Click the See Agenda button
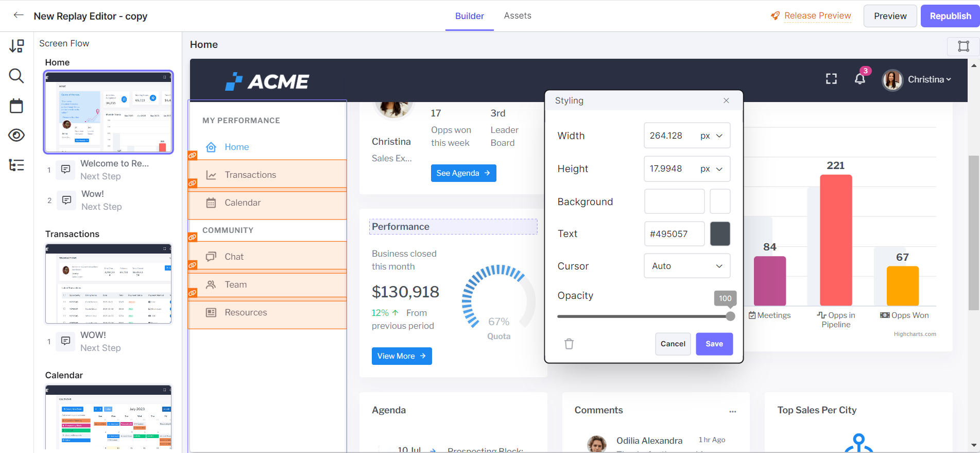Image resolution: width=980 pixels, height=453 pixels. pyautogui.click(x=463, y=173)
